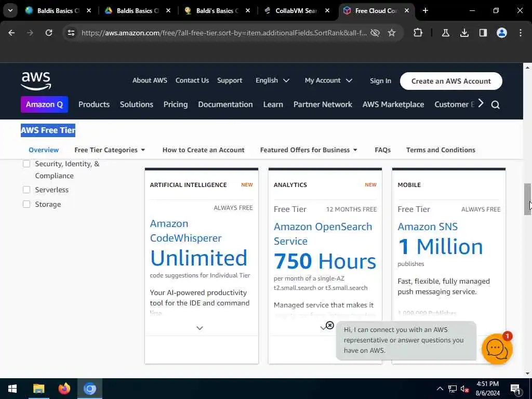Image resolution: width=532 pixels, height=399 pixels.
Task: Open the About AWS link
Action: pos(150,81)
